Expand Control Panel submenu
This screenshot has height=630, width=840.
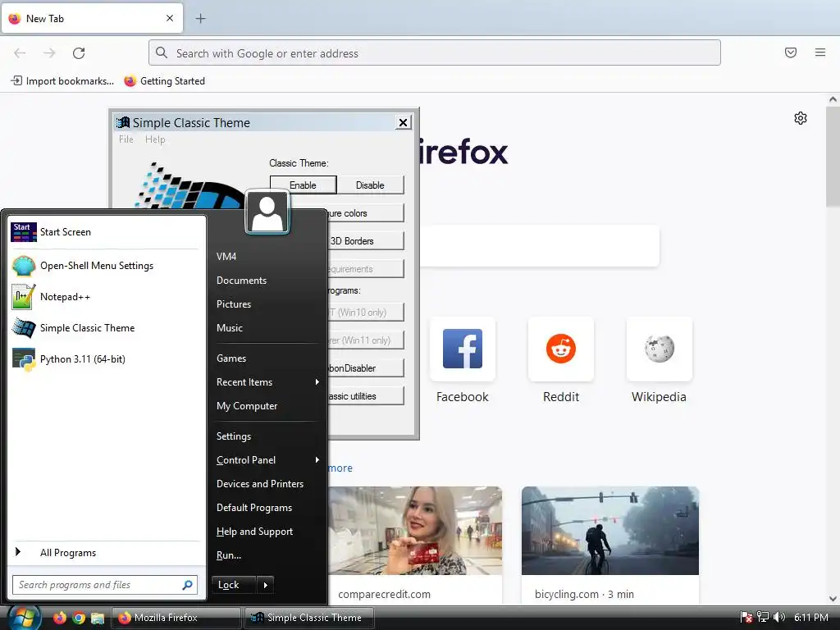268,460
